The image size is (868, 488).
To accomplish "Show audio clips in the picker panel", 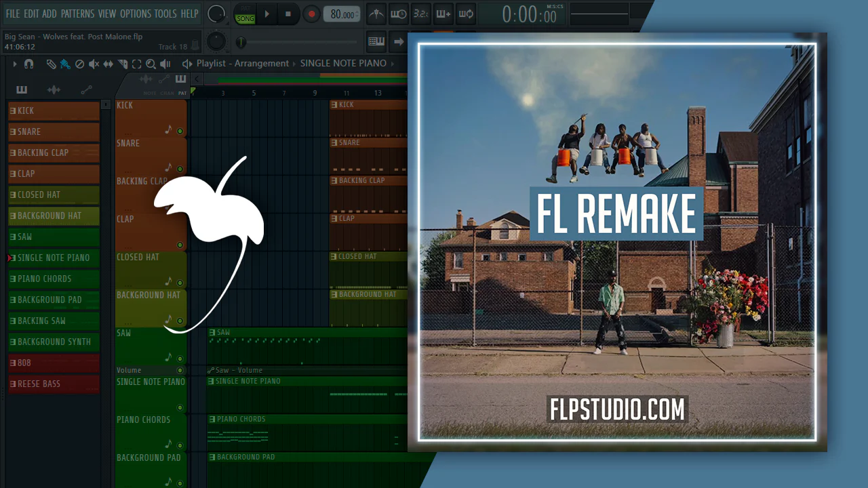I will click(x=54, y=89).
